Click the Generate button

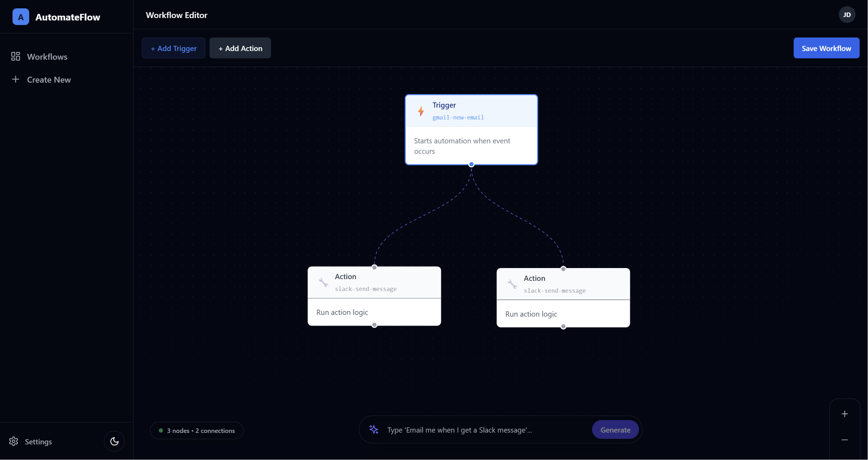point(615,429)
